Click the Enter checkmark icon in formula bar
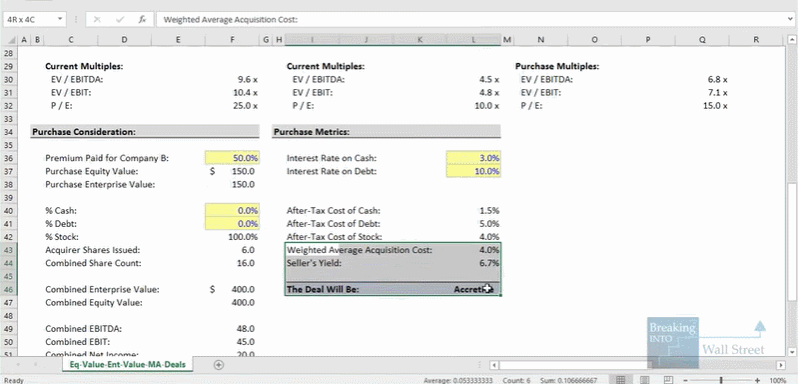 pos(120,19)
